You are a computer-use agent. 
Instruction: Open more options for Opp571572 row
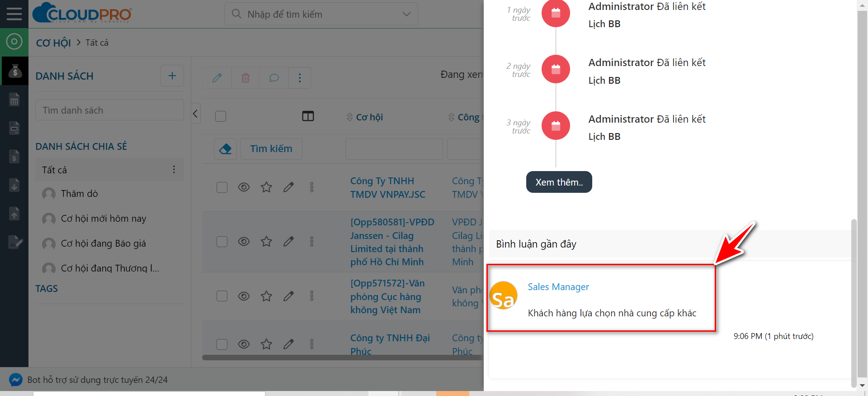(311, 296)
